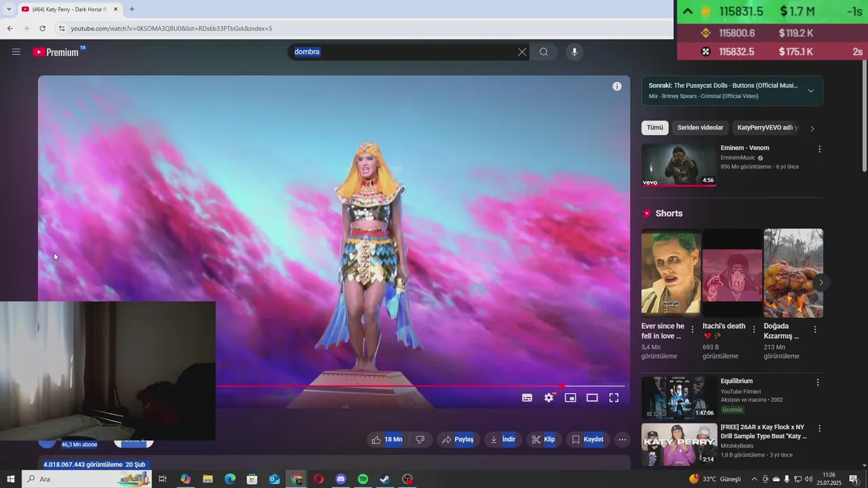Click the Paylaş share button
Screen dimensions: 868x488
(x=458, y=440)
